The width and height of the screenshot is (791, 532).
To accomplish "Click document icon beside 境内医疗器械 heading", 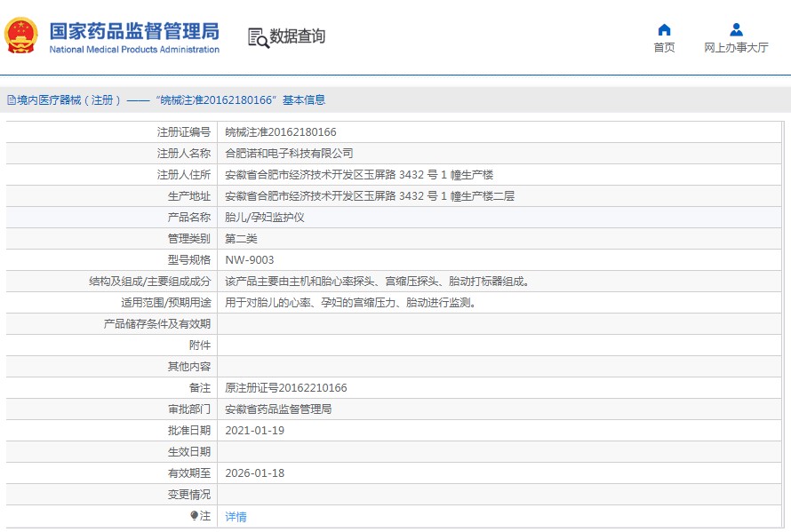I will point(11,100).
